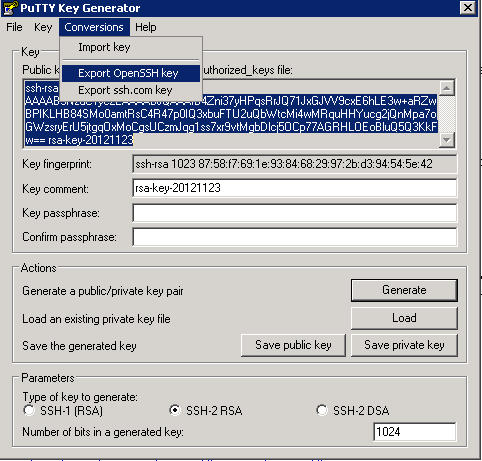Screen dimensions: 482x461
Task: Click 'Number of bits in a generated key:' label
Action: click(103, 432)
